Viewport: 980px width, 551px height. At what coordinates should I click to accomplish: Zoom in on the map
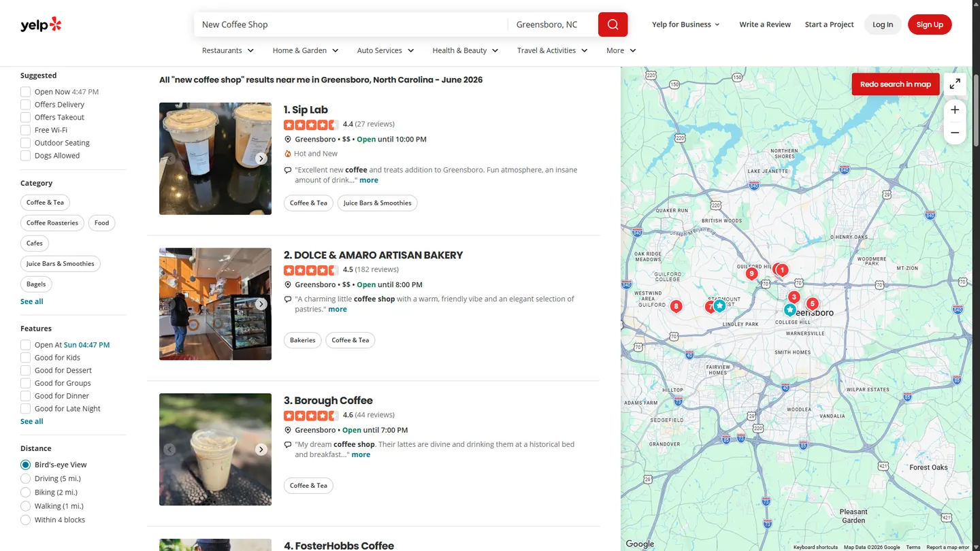pyautogui.click(x=955, y=110)
